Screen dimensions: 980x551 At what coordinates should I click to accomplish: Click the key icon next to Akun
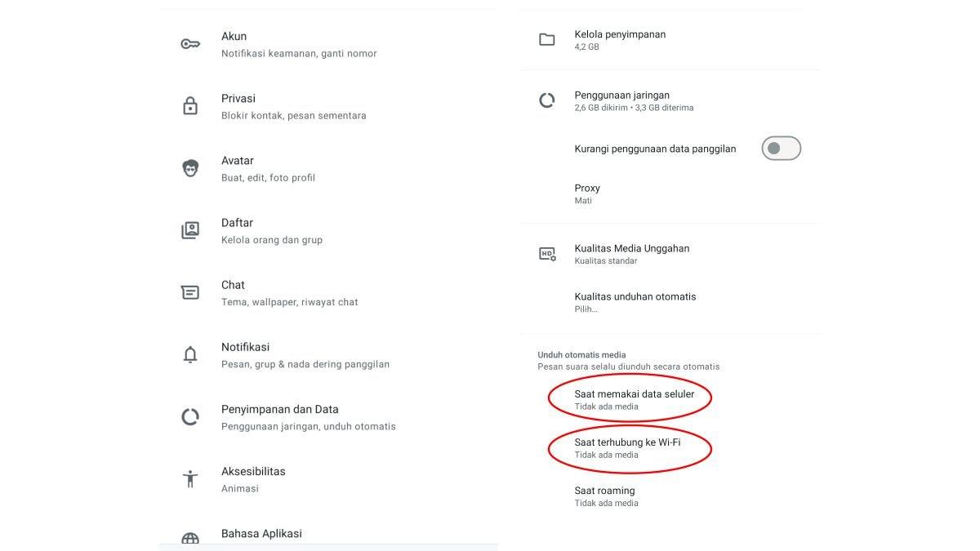[x=190, y=42]
